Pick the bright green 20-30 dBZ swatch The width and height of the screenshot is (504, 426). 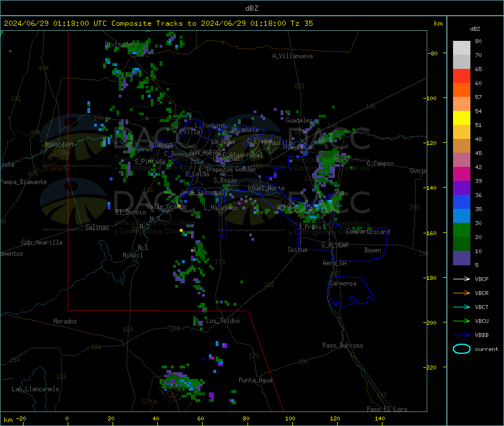[x=461, y=230]
